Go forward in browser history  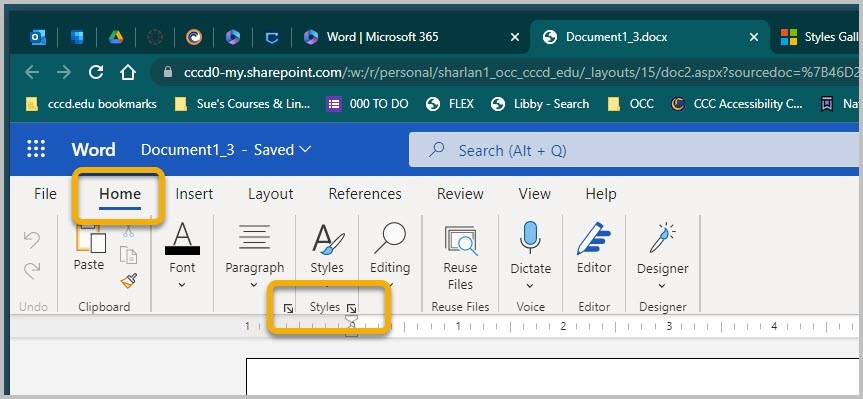(64, 72)
